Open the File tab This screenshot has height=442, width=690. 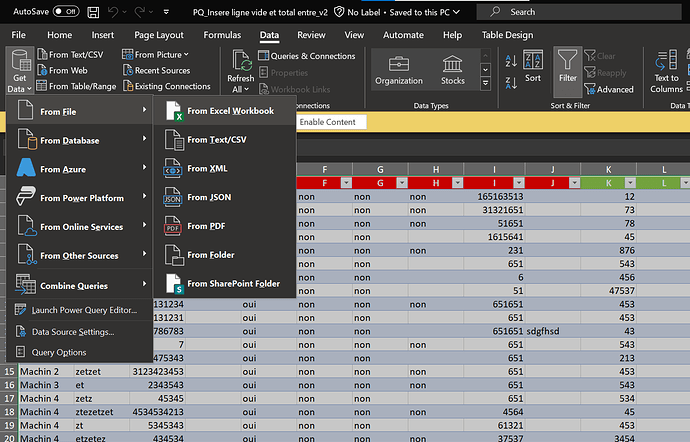(x=18, y=35)
